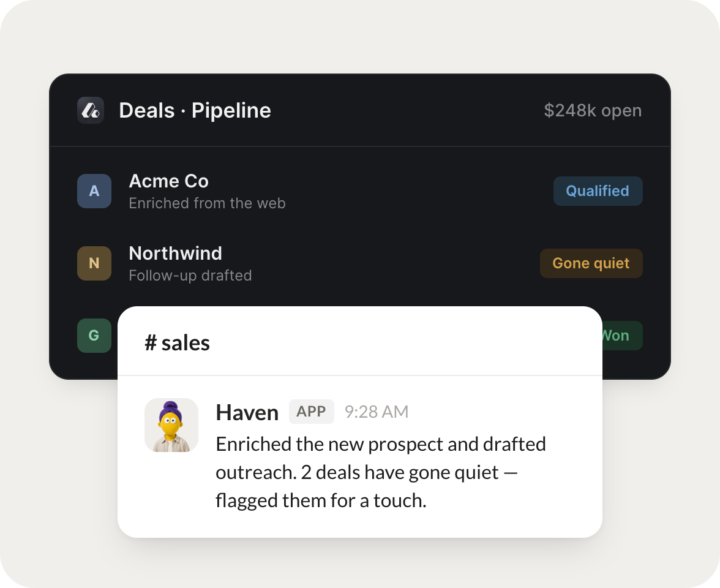
Task: Click the Haven sender name
Action: click(247, 412)
